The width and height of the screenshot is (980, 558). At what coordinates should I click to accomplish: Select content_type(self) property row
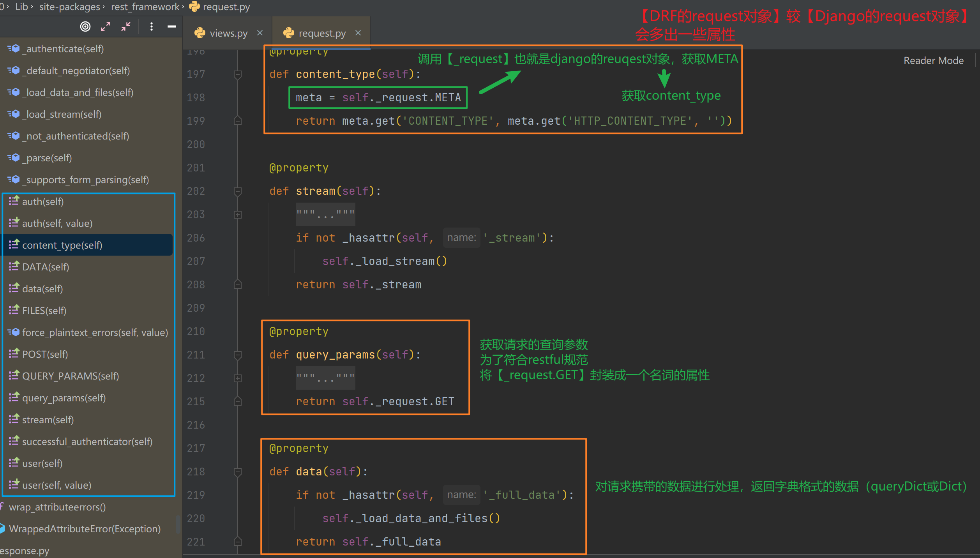87,245
